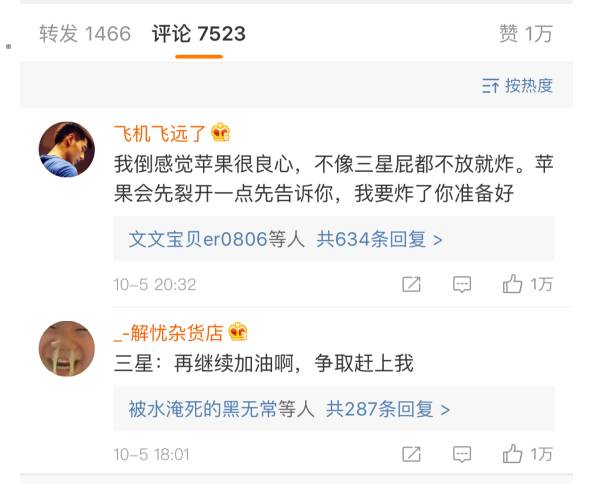Expand 共287条回复 replies
Image resolution: width=611 pixels, height=484 pixels.
(388, 409)
